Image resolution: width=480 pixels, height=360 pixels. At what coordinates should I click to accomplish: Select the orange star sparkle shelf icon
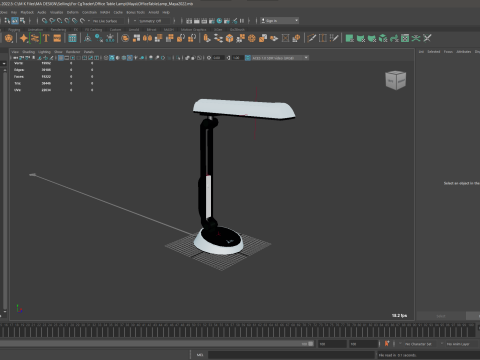click(24, 38)
